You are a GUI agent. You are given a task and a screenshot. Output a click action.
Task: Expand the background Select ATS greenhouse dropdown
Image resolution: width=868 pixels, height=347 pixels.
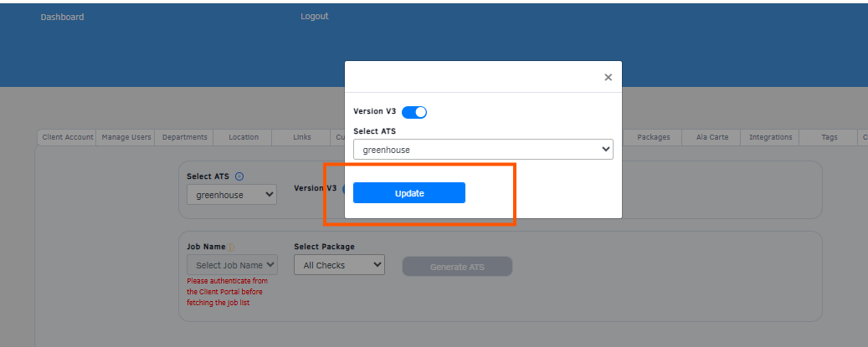(232, 195)
